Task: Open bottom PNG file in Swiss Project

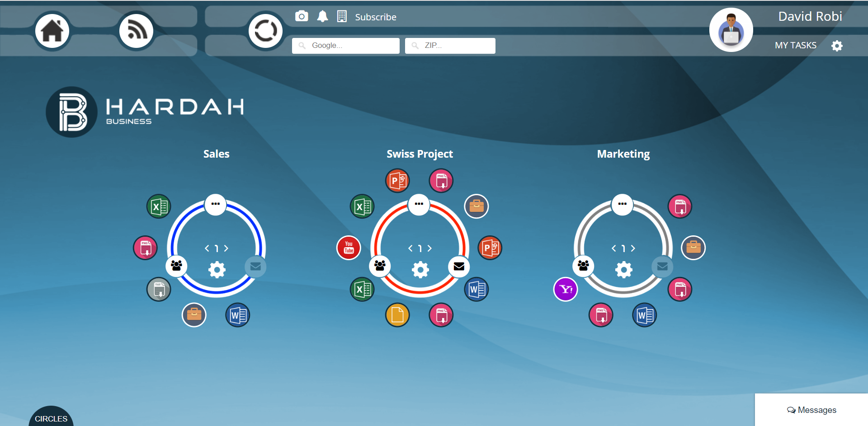Action: point(441,315)
